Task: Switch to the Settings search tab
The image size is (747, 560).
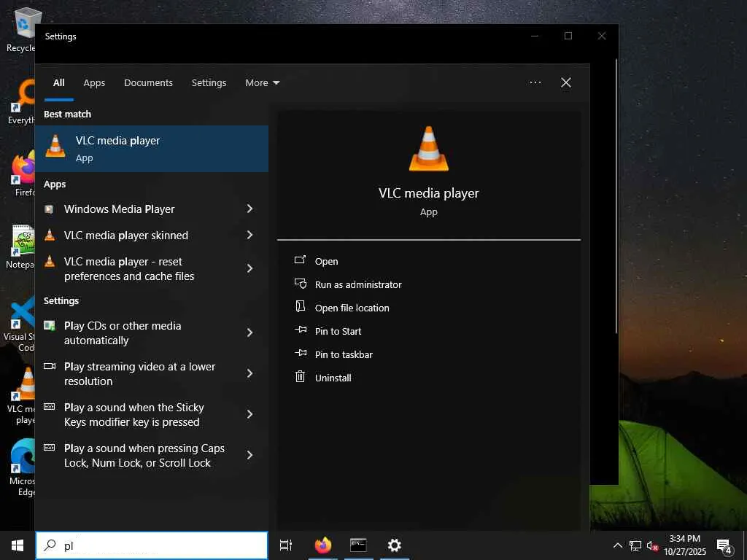Action: pos(209,83)
